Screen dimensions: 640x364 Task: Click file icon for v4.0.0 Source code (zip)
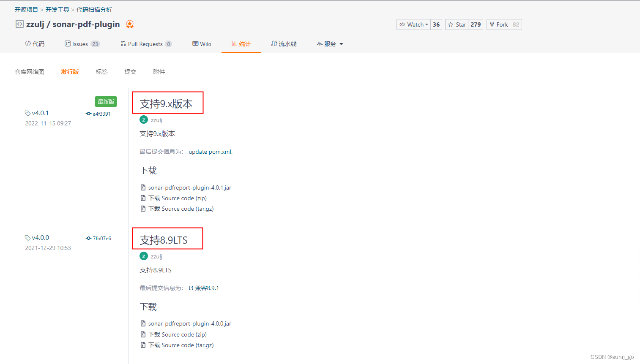coord(143,334)
